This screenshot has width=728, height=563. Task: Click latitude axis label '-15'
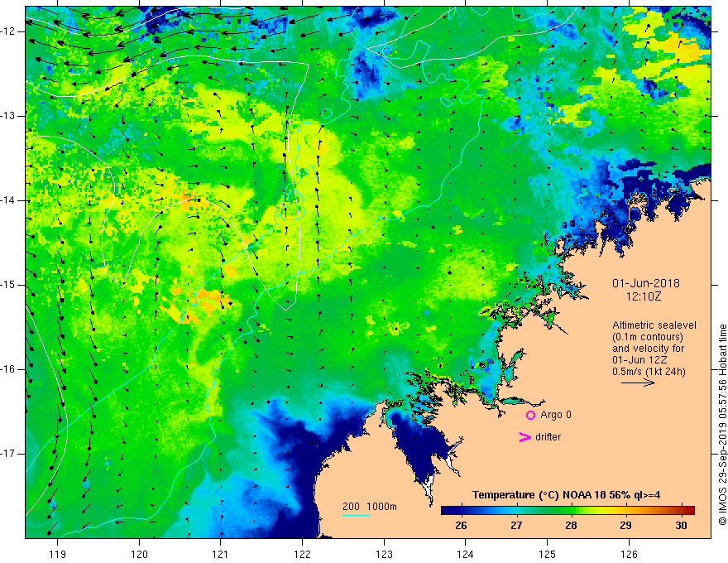pyautogui.click(x=9, y=285)
